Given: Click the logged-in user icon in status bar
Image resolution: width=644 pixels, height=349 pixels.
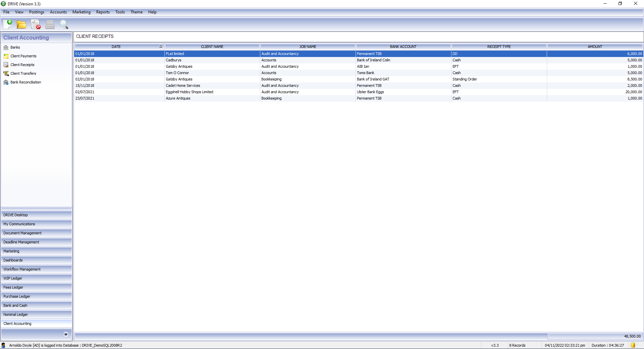Looking at the screenshot, I should point(3,345).
